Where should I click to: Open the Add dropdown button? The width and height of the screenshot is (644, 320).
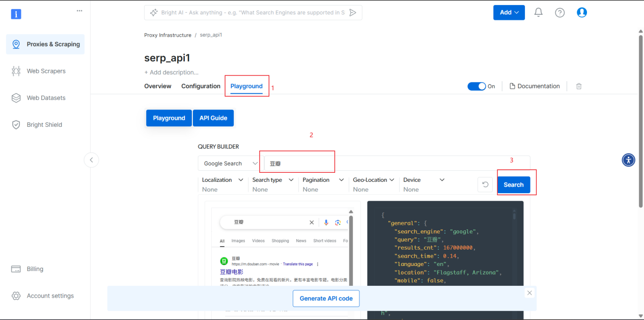pos(509,12)
